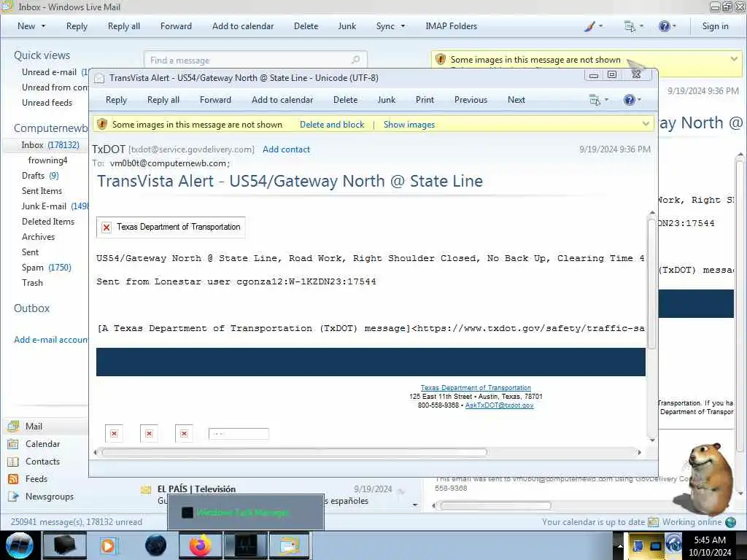Open the message window Menus icon

tap(595, 100)
